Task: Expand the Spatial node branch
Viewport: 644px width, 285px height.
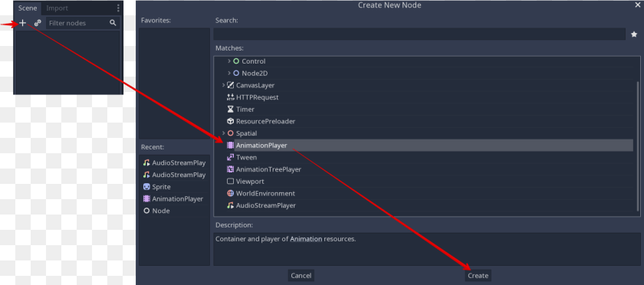Action: pos(223,133)
